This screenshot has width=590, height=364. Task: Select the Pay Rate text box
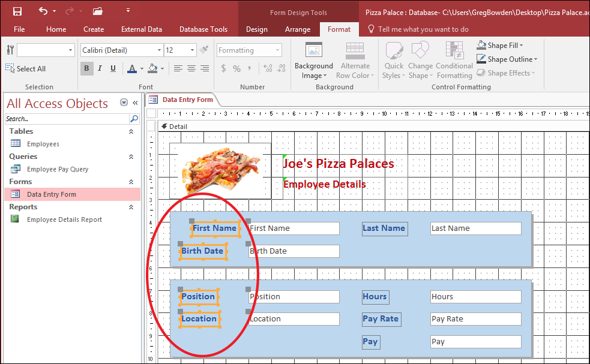[476, 319]
